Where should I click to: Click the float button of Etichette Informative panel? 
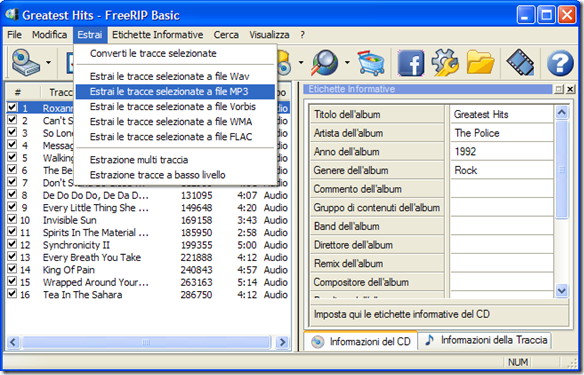(x=559, y=89)
